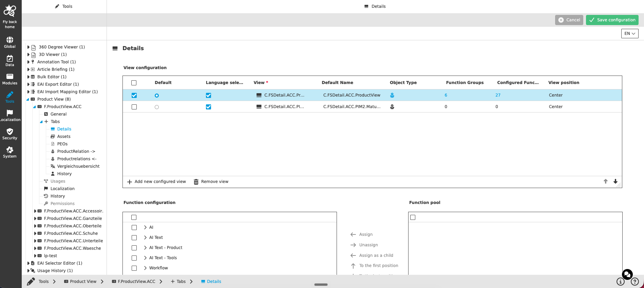This screenshot has width=644, height=288.
Task: Select the Vergleichsuebersicht tab in tree
Action: tap(78, 166)
